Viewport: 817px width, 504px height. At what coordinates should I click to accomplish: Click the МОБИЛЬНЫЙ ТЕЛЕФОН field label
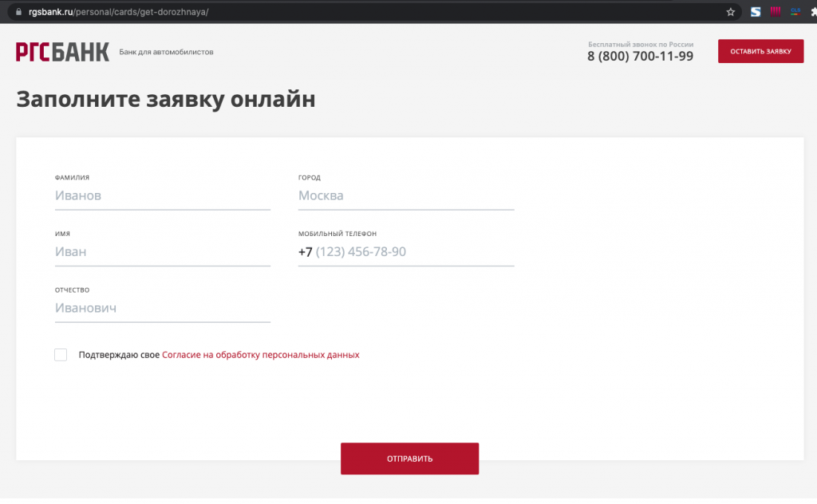(x=337, y=234)
